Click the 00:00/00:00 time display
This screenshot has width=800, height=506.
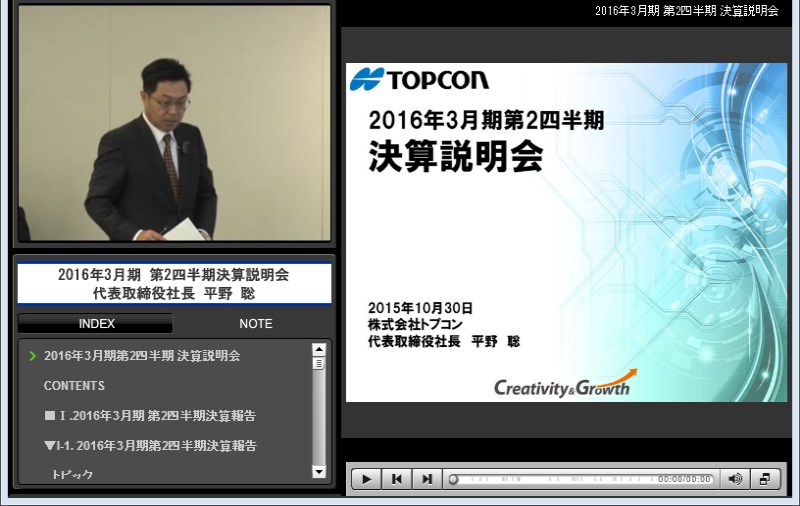684,479
